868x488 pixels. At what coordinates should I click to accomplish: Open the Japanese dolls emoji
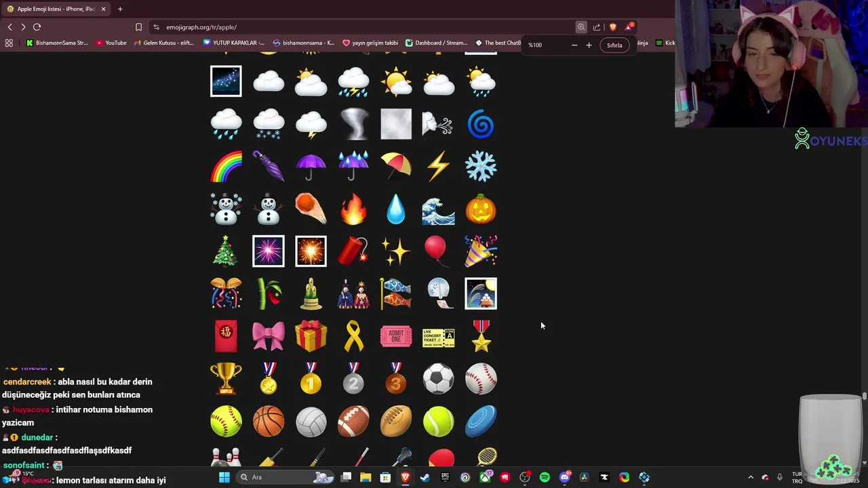(x=353, y=293)
